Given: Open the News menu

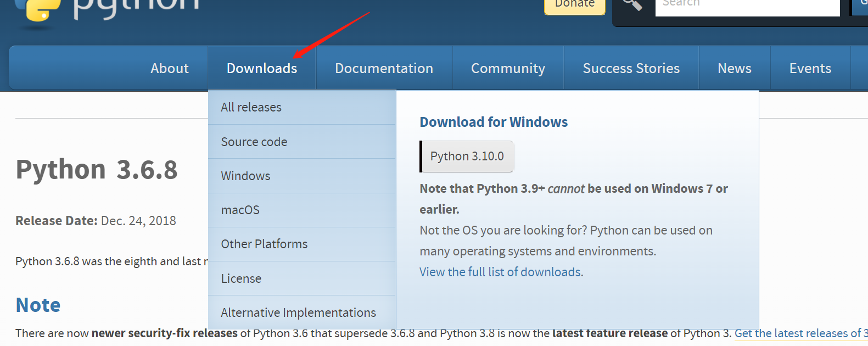Looking at the screenshot, I should point(734,68).
